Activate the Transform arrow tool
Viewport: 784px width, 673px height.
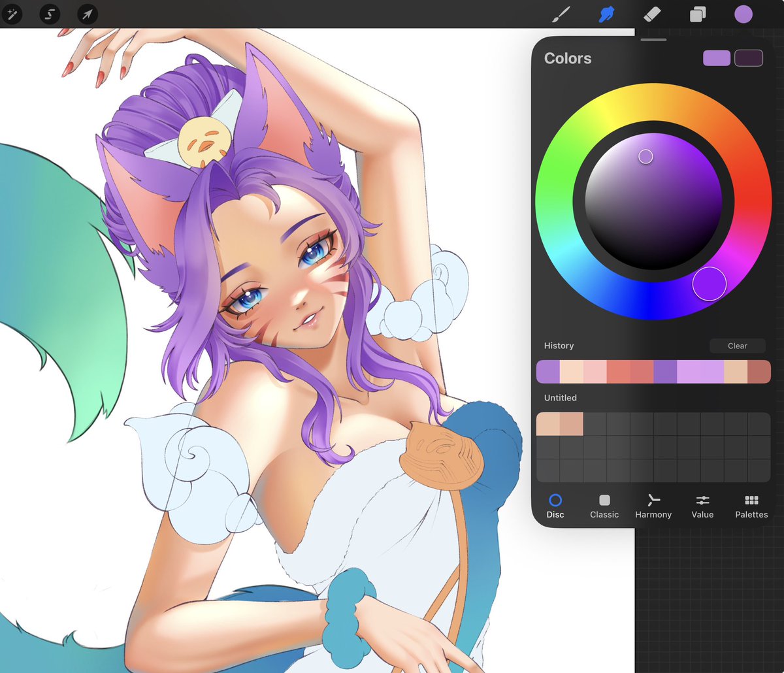(x=87, y=14)
